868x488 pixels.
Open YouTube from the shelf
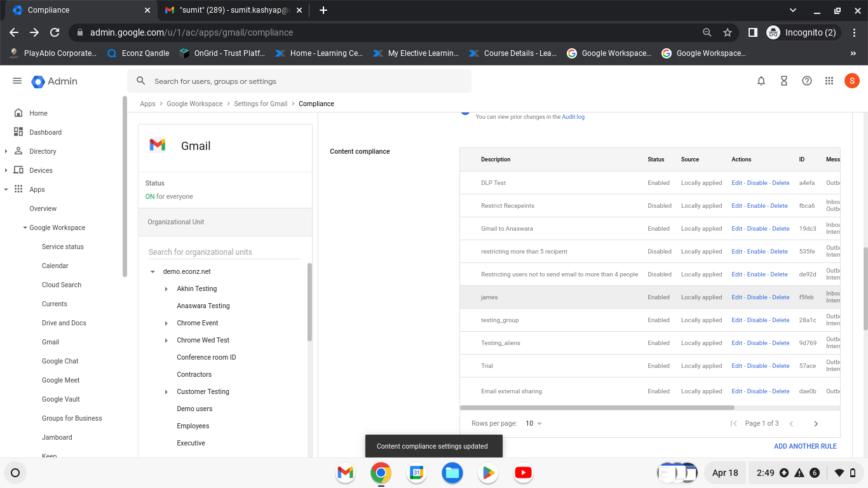pyautogui.click(x=523, y=473)
